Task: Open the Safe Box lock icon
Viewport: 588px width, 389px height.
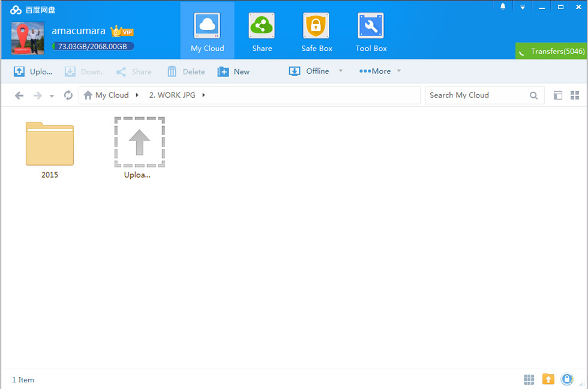Action: point(316,26)
